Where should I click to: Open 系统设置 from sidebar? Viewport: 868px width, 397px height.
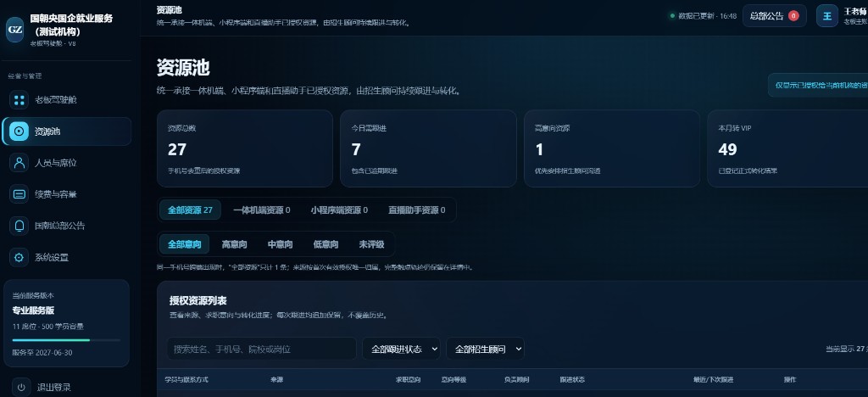point(67,258)
